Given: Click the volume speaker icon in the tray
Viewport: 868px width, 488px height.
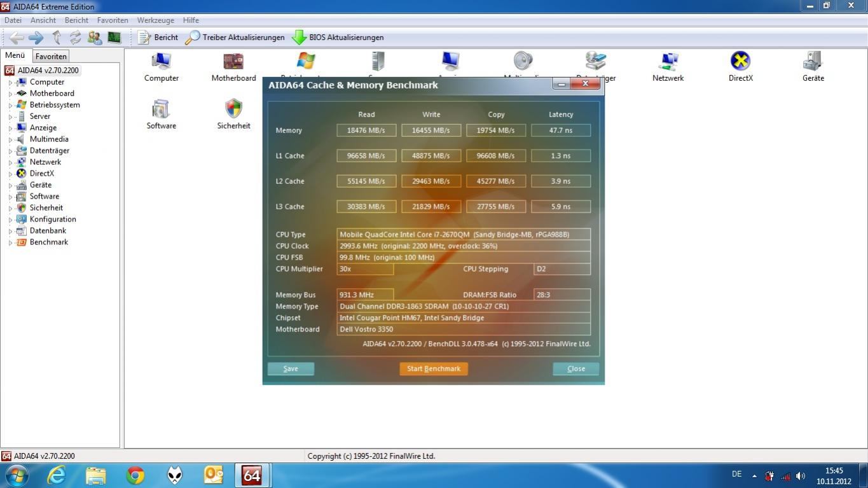Looking at the screenshot, I should point(801,475).
